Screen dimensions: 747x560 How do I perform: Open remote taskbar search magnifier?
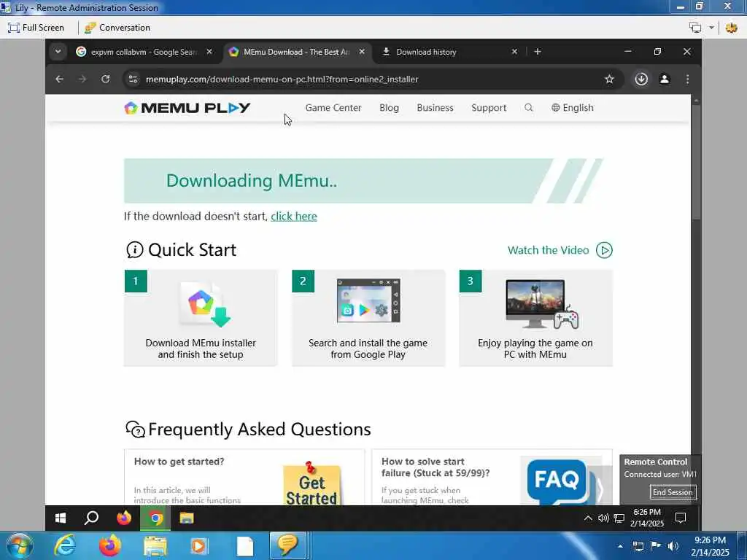91,518
